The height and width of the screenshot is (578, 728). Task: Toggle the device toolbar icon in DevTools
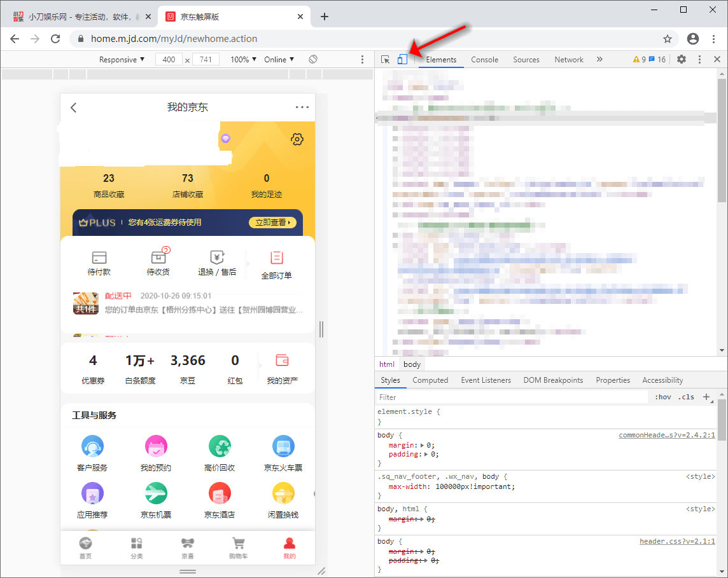(402, 59)
